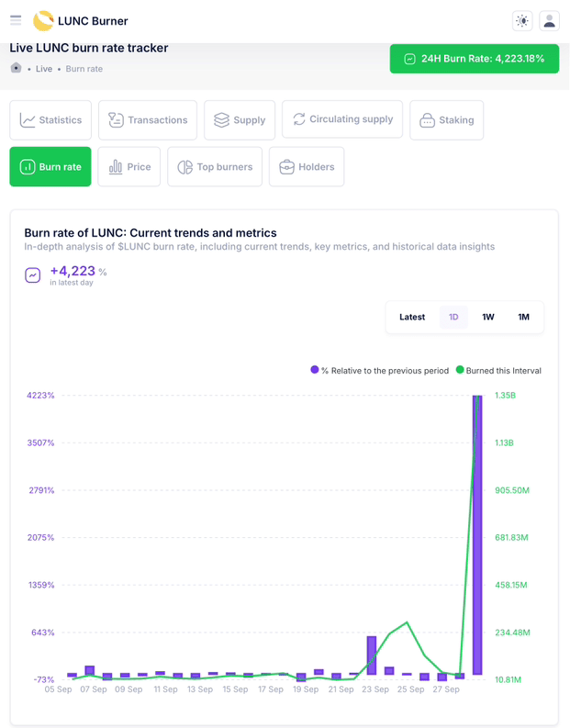
Task: Open the Price tab
Action: [x=129, y=167]
